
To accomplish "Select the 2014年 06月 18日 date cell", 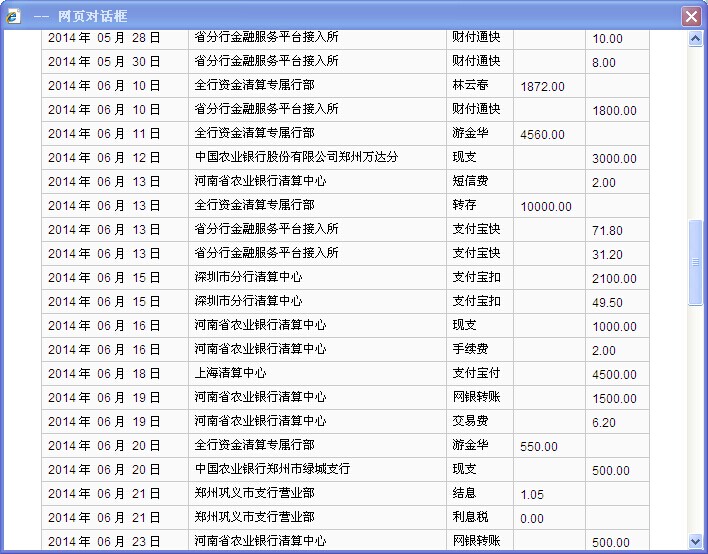I will 104,374.
